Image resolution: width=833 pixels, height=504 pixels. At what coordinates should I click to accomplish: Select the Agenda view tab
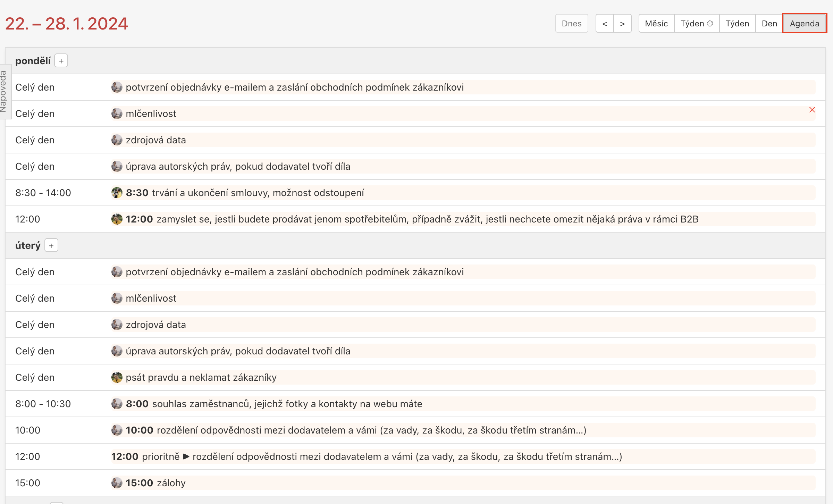pyautogui.click(x=805, y=23)
